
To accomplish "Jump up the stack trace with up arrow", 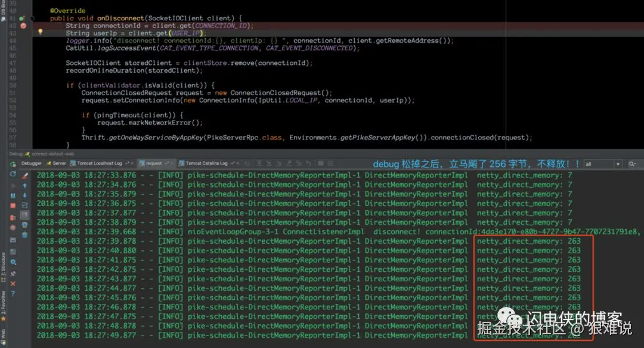I will coord(24,185).
